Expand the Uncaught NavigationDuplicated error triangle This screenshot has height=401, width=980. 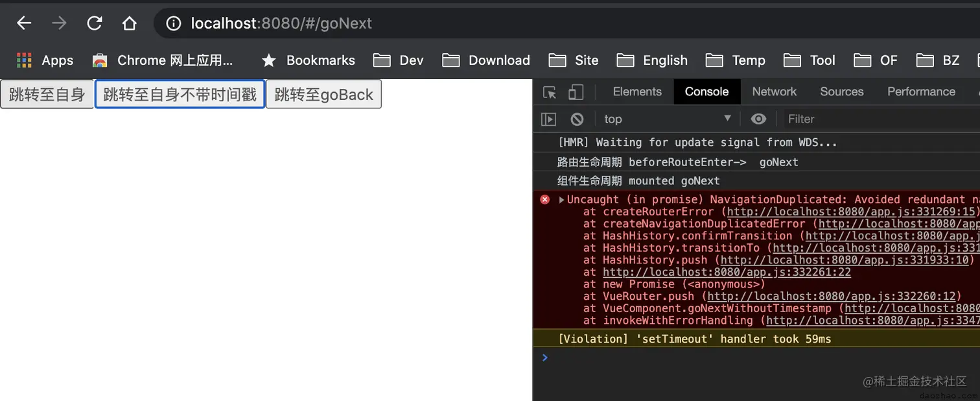pyautogui.click(x=561, y=200)
